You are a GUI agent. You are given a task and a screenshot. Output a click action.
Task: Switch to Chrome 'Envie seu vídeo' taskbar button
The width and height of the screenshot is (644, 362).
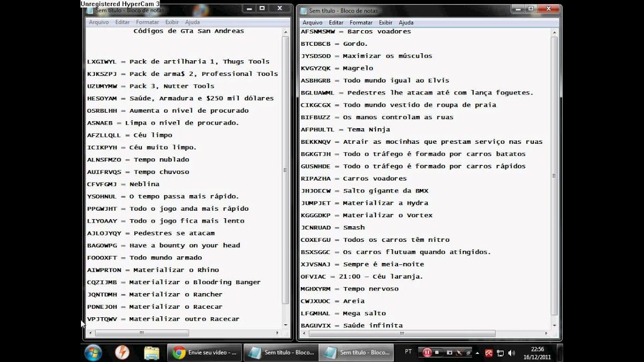point(204,352)
